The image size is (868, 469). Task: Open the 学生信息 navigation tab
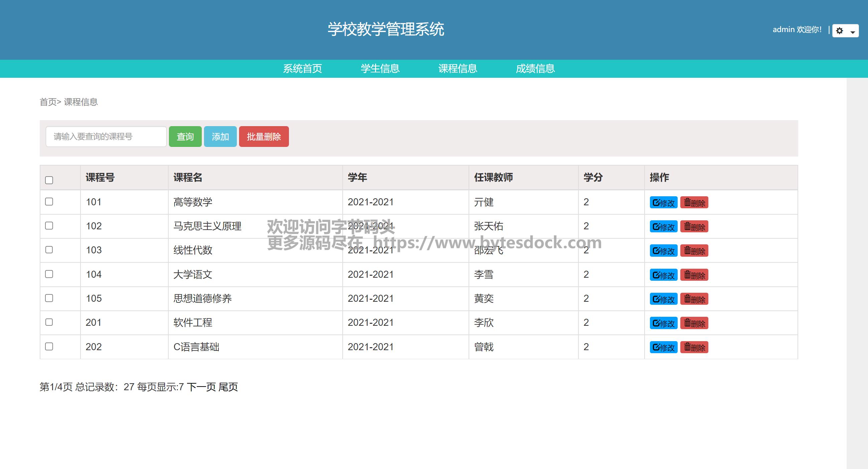(x=380, y=69)
